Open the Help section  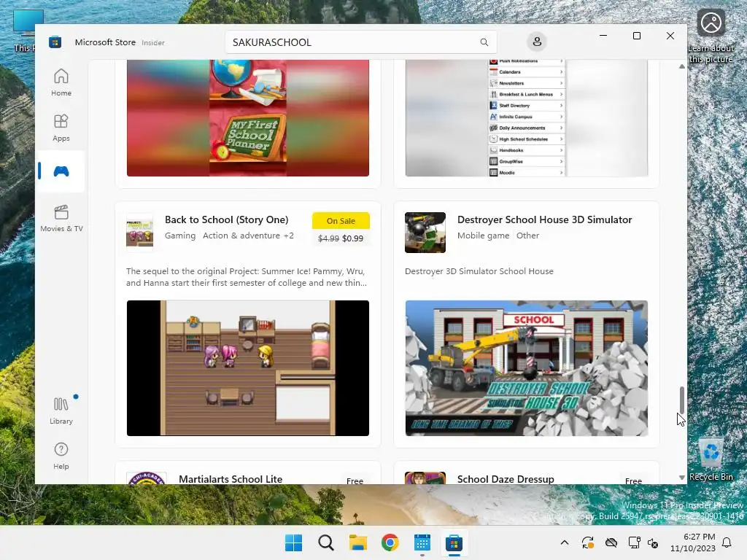[x=61, y=456]
